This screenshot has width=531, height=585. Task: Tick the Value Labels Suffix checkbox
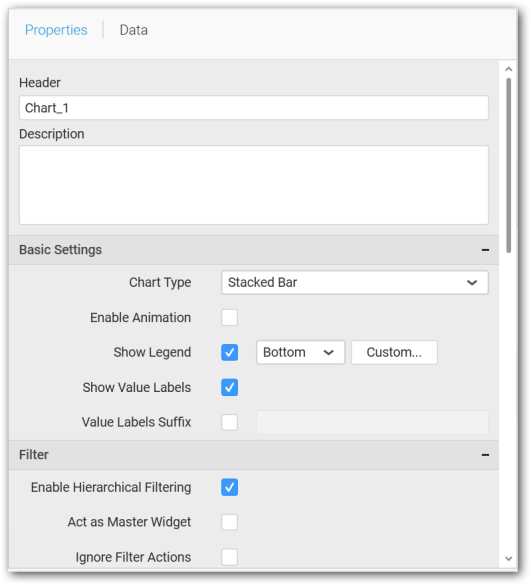pyautogui.click(x=229, y=422)
